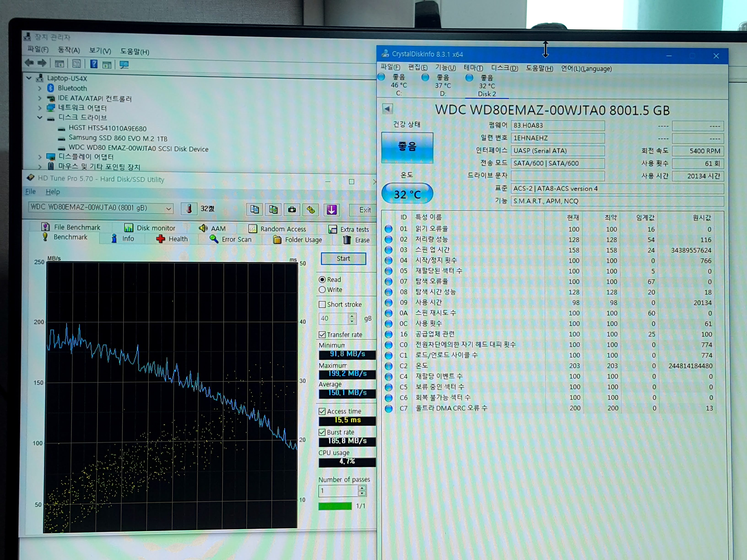Screen dimensions: 747x560
Task: Open HD Tune Health tab
Action: (172, 239)
